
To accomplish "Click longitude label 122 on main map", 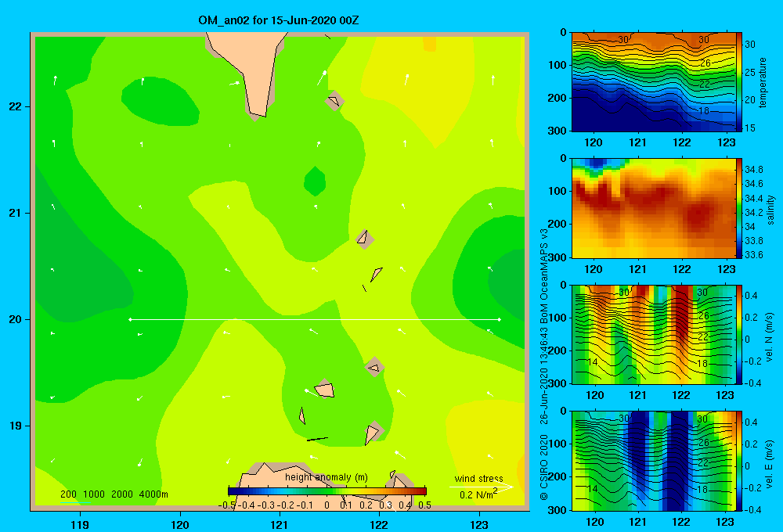I will (379, 524).
